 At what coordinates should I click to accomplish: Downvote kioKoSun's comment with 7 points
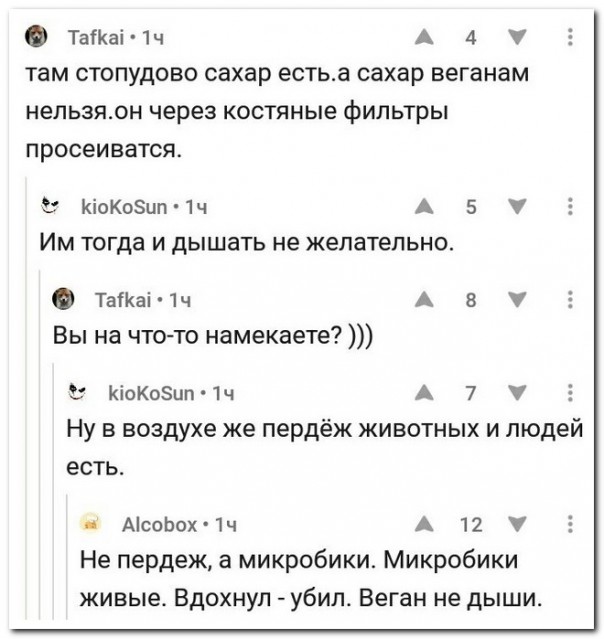pyautogui.click(x=518, y=393)
